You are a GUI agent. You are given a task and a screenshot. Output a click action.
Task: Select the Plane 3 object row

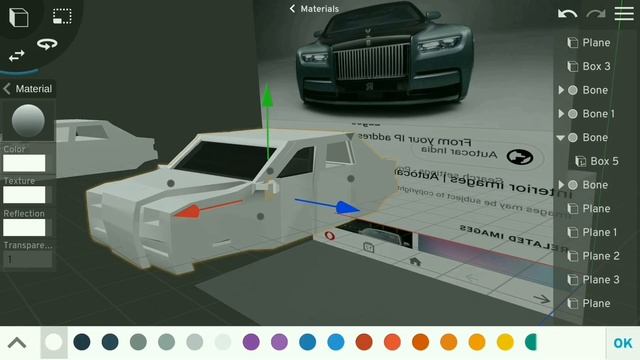(595, 280)
